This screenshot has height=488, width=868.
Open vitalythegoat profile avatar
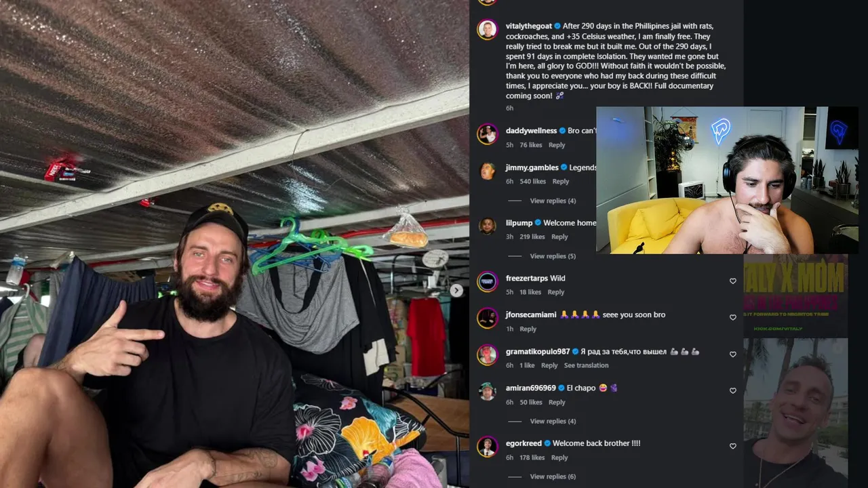[487, 30]
